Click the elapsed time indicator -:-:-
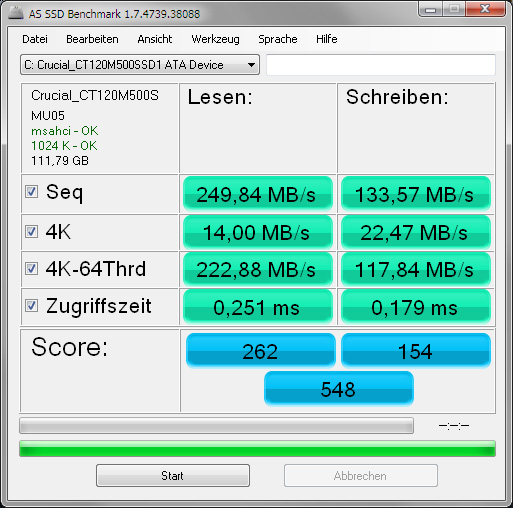The image size is (513, 508). (x=454, y=426)
